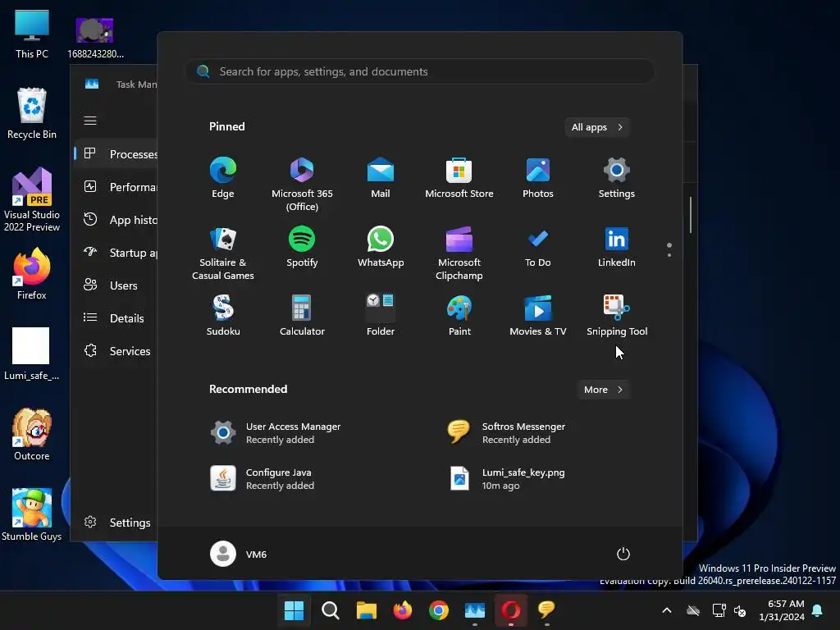Expand the All apps list
Screen dimensions: 840x630
click(x=597, y=127)
